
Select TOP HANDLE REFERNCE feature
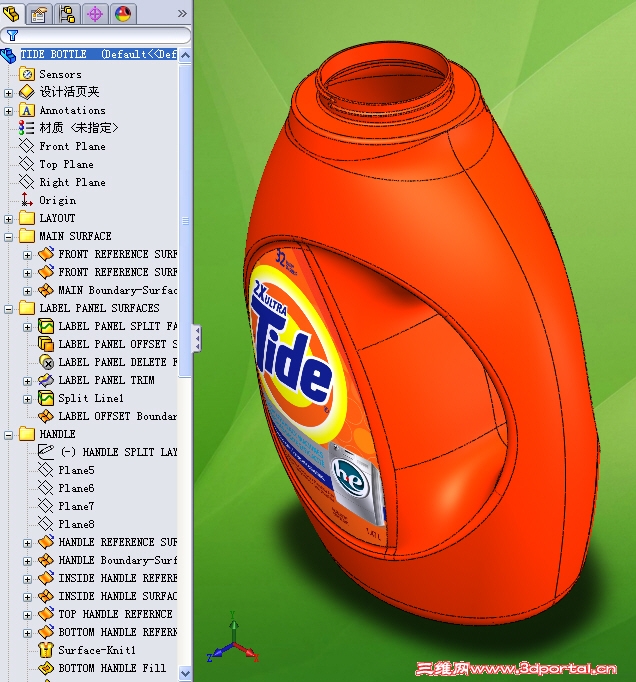click(x=115, y=614)
